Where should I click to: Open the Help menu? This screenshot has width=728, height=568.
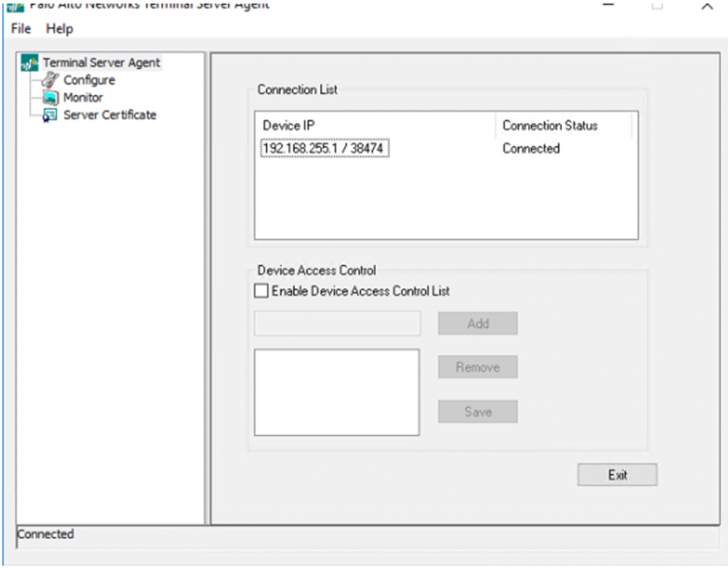click(59, 29)
